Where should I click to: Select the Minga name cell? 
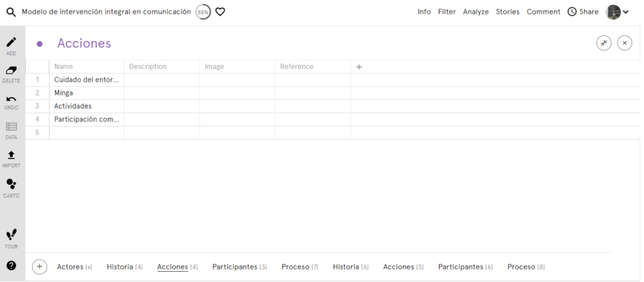coord(86,93)
